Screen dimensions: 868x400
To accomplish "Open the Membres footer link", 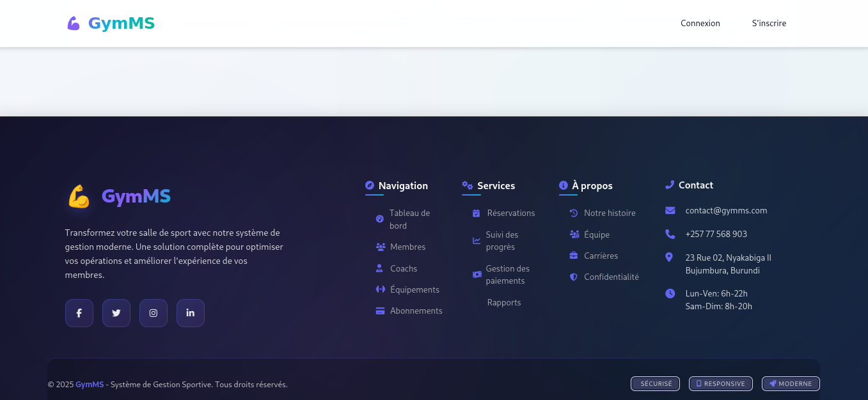I will tap(407, 247).
